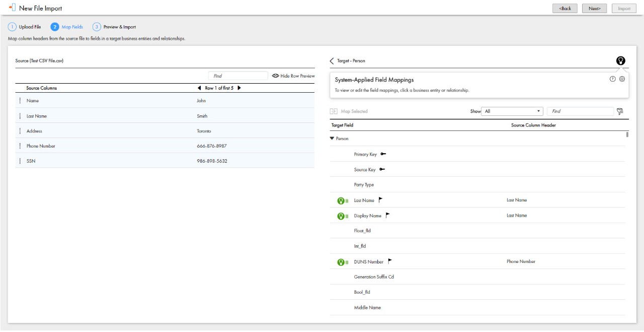Open the gear settings for field mappings
644x332 pixels.
click(622, 79)
